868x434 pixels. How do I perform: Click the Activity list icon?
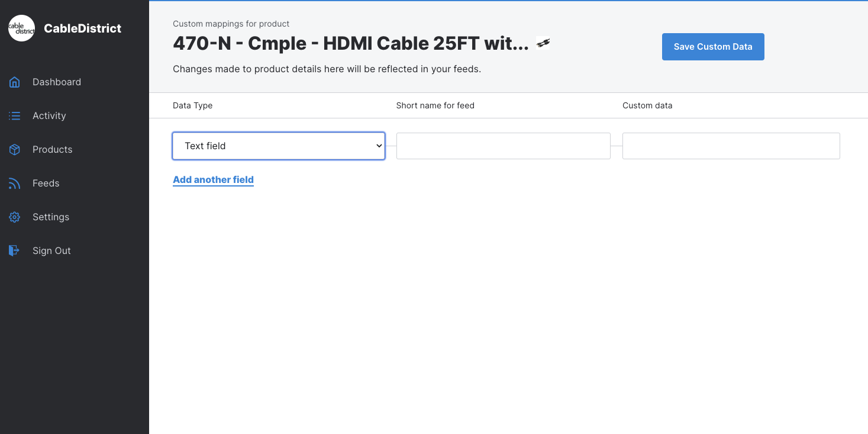(x=15, y=116)
